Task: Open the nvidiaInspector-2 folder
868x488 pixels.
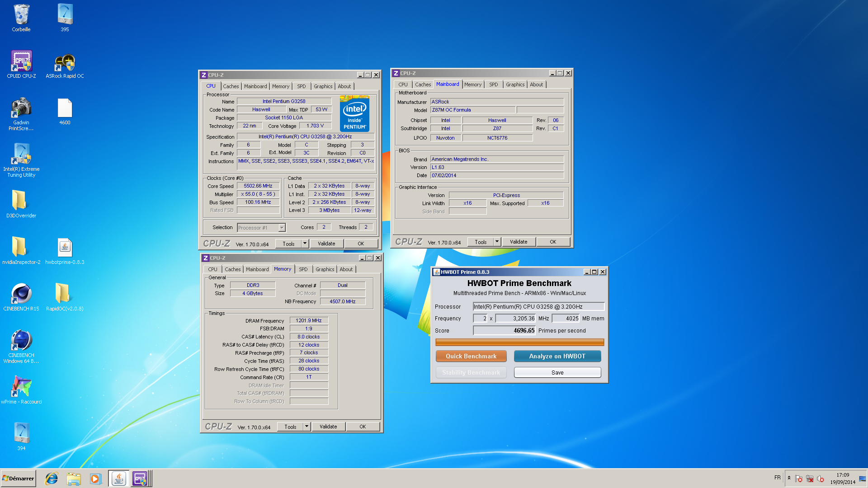Action: tap(21, 251)
